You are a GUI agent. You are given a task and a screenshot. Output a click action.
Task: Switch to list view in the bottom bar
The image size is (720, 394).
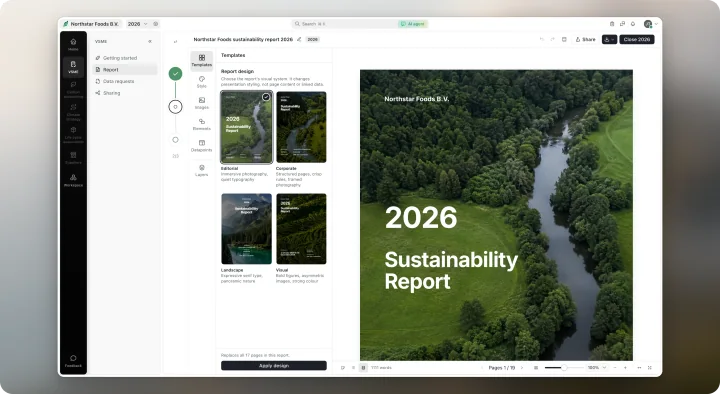tap(353, 368)
